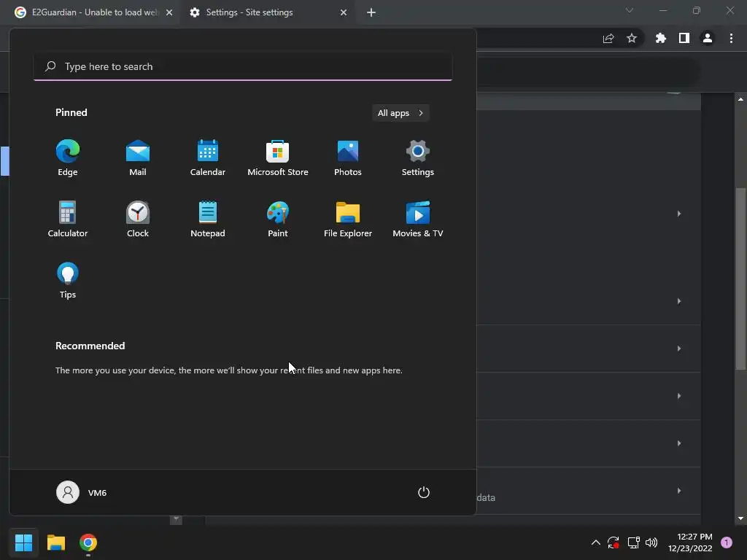Close the Settings - Site settings tab

[x=344, y=12]
